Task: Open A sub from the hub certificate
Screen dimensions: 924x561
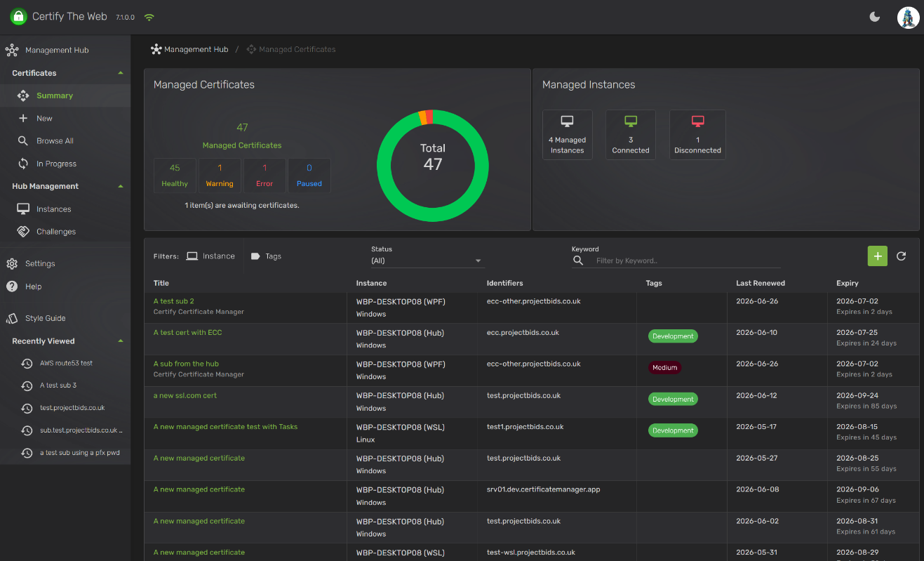Action: 186,364
